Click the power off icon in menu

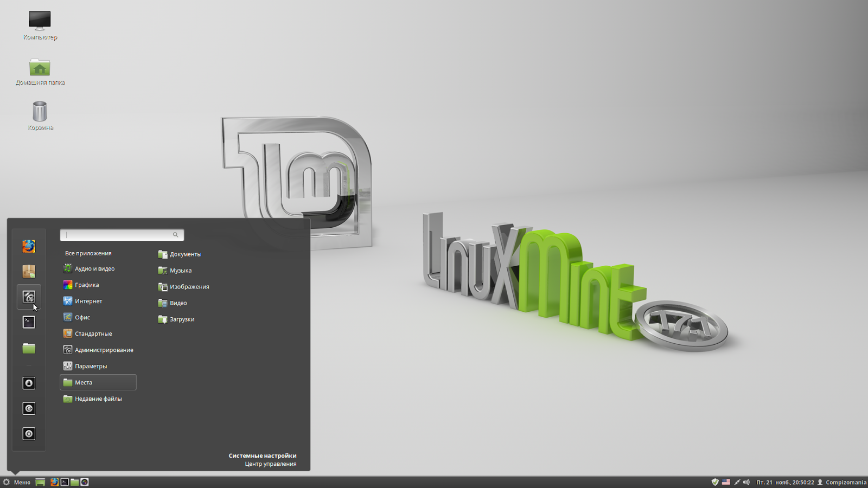pos(29,434)
